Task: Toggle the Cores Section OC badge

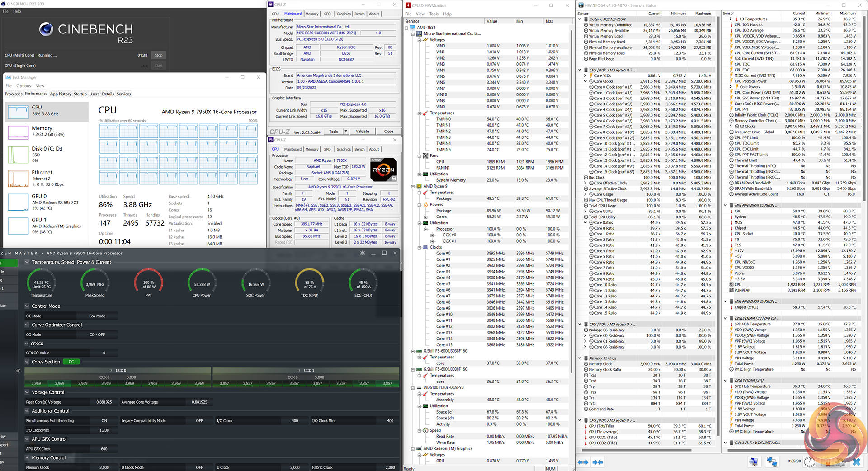Action: click(x=71, y=362)
